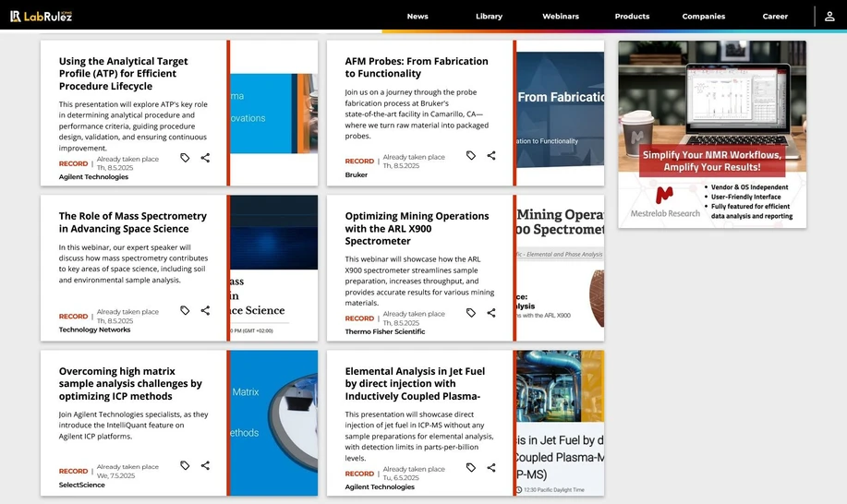847x504 pixels.
Task: Go to the Webinars section
Action: click(561, 17)
